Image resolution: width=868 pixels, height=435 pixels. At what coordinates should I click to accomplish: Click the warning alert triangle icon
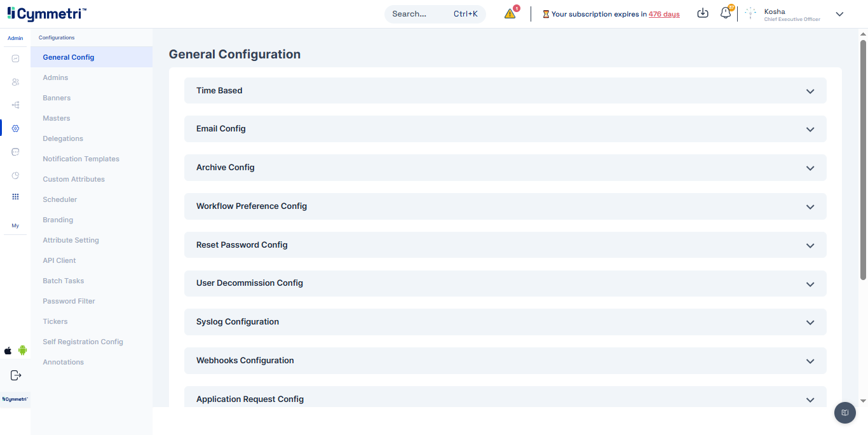pyautogui.click(x=510, y=14)
